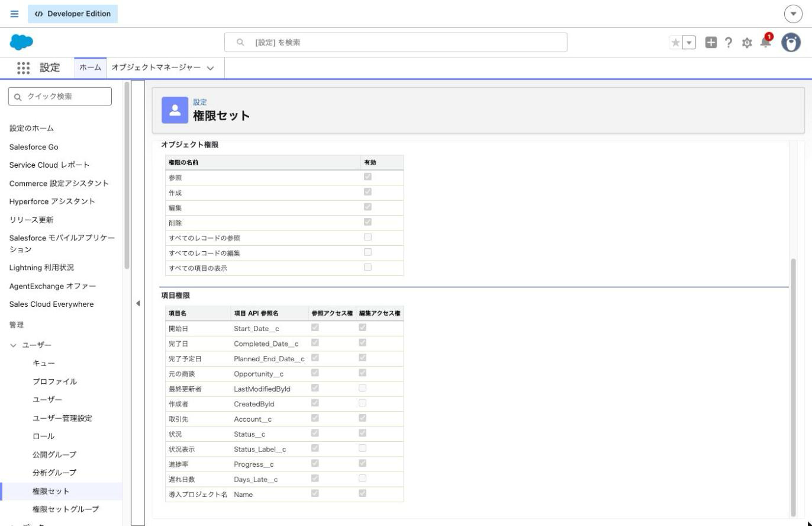Click the 権限セット header icon
812x526 pixels.
pos(175,110)
